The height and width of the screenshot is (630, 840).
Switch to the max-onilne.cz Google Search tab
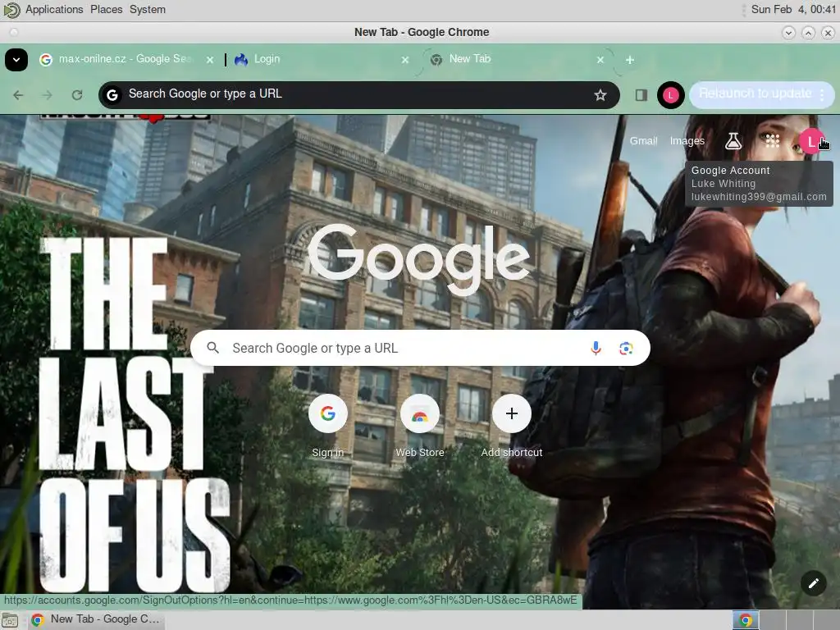tap(126, 59)
